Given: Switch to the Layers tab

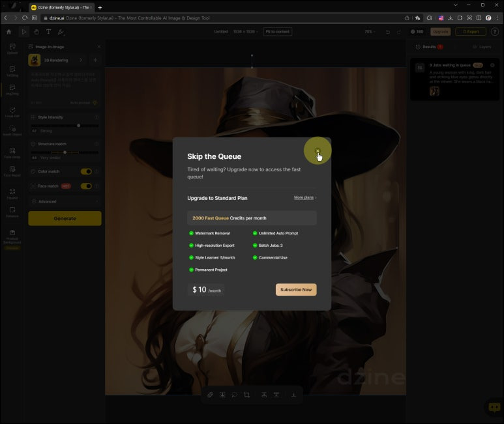Looking at the screenshot, I should (482, 47).
